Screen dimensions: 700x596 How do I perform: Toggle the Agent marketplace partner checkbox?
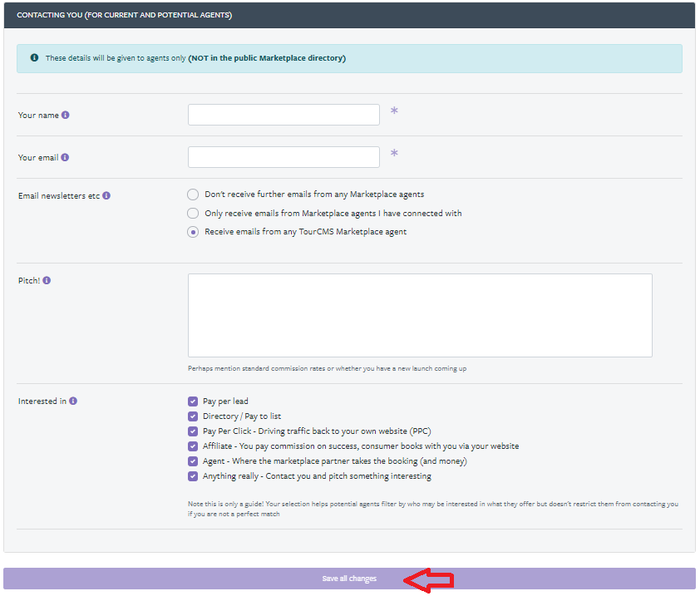193,461
